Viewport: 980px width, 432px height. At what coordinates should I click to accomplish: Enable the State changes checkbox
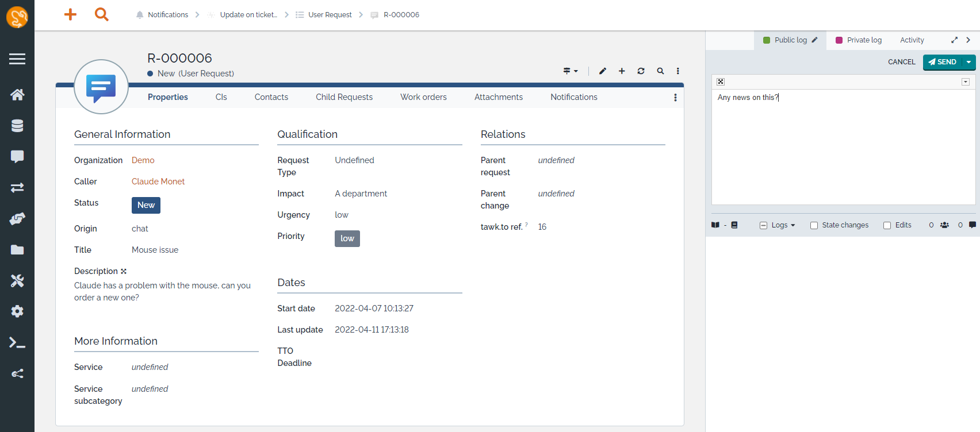click(x=814, y=225)
